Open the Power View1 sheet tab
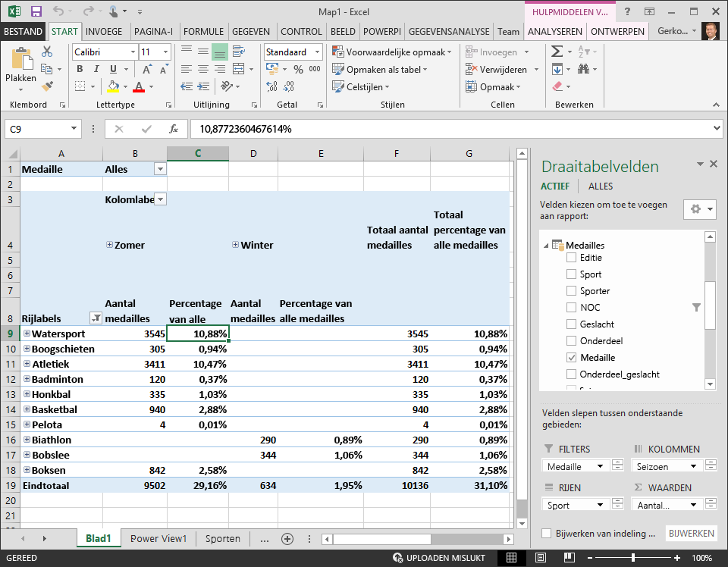Viewport: 728px width, 567px height. tap(158, 539)
